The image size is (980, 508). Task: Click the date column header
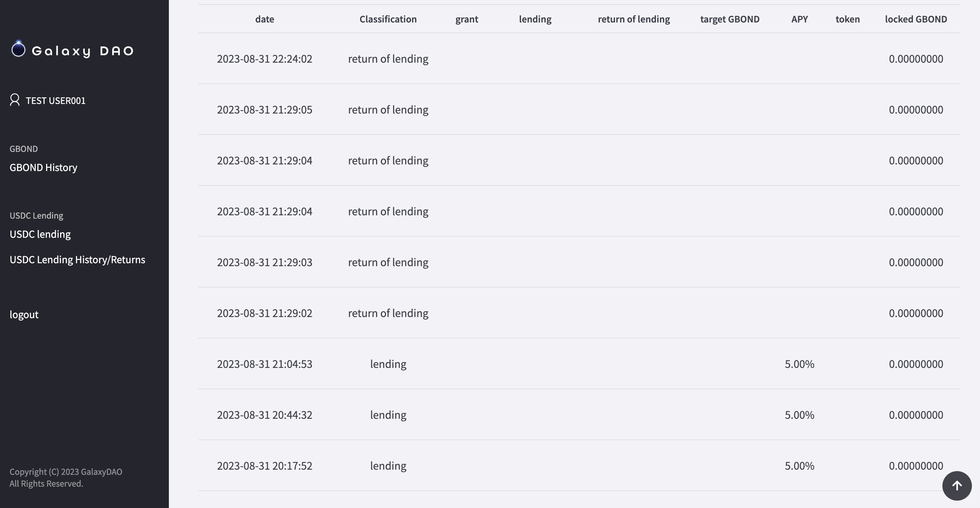264,19
